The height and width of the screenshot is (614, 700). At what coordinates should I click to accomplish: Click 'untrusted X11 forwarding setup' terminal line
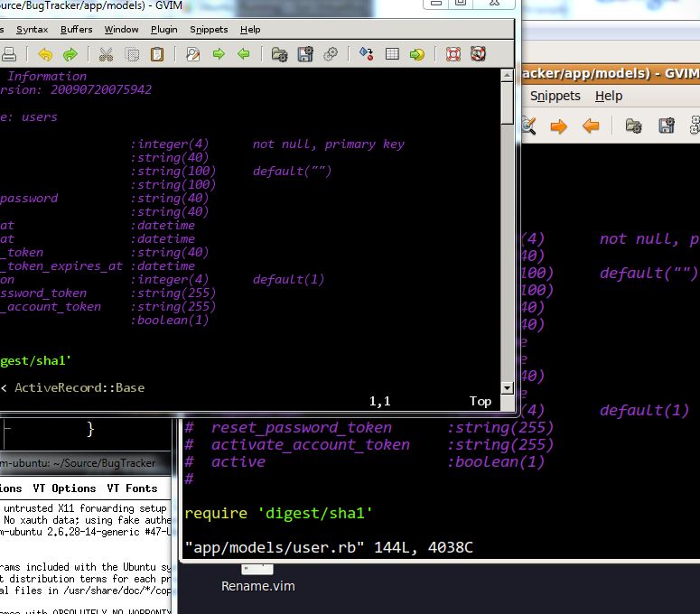coord(85,508)
